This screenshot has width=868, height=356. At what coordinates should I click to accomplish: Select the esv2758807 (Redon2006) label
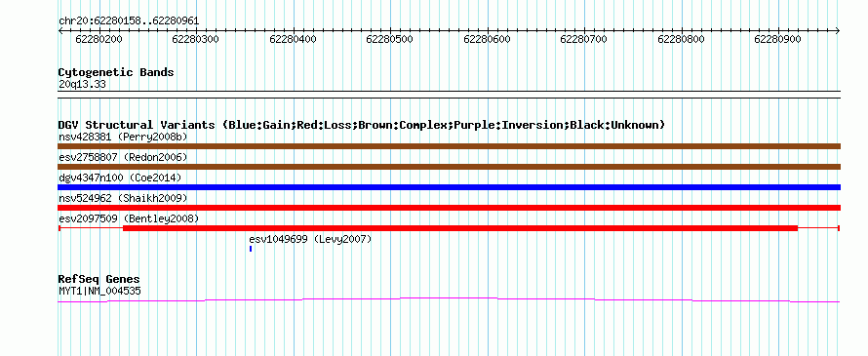[x=123, y=157]
